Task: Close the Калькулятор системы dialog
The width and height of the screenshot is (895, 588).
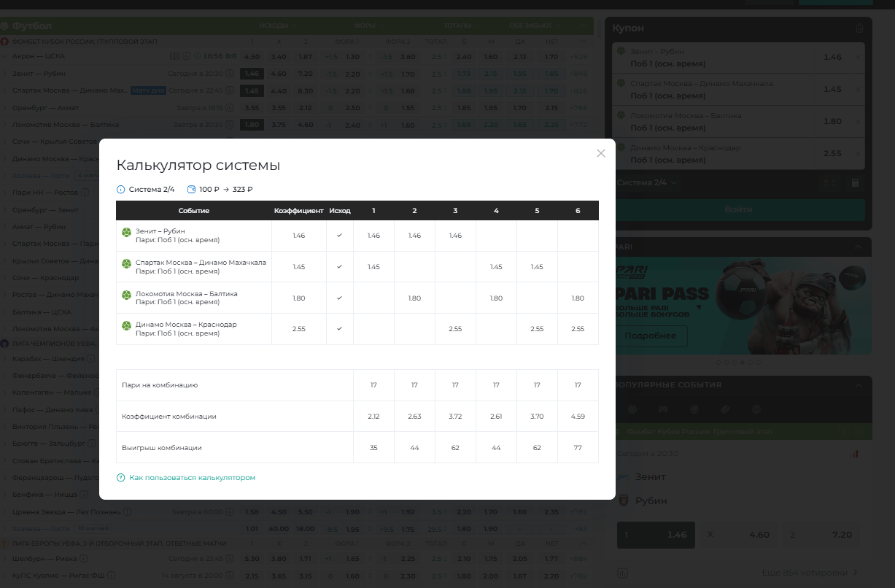Action: (601, 153)
